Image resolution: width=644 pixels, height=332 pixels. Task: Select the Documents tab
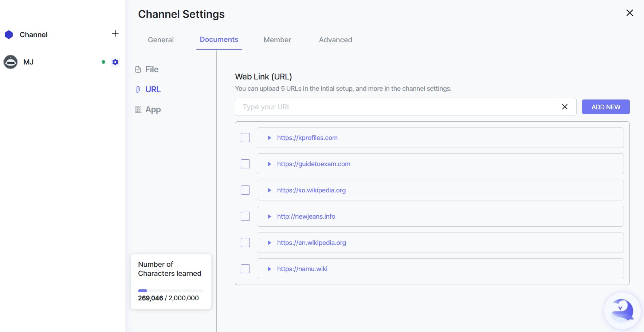click(x=219, y=39)
